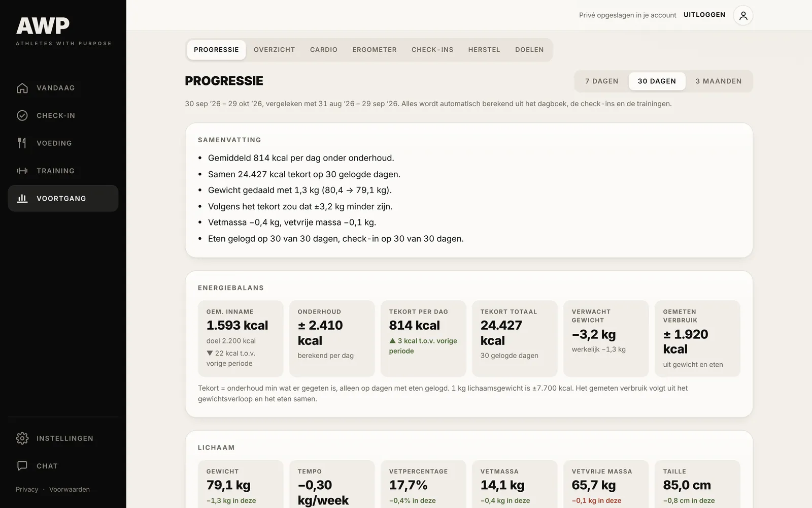Open Training in the sidebar

pos(63,171)
